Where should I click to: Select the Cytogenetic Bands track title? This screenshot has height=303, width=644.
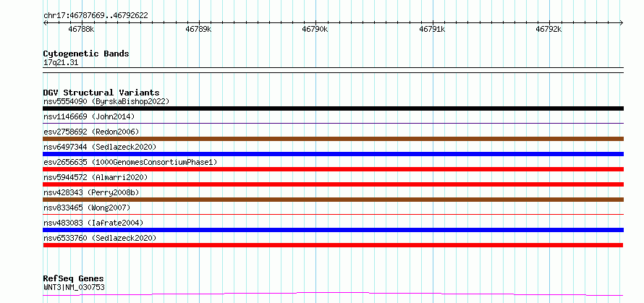tap(86, 54)
